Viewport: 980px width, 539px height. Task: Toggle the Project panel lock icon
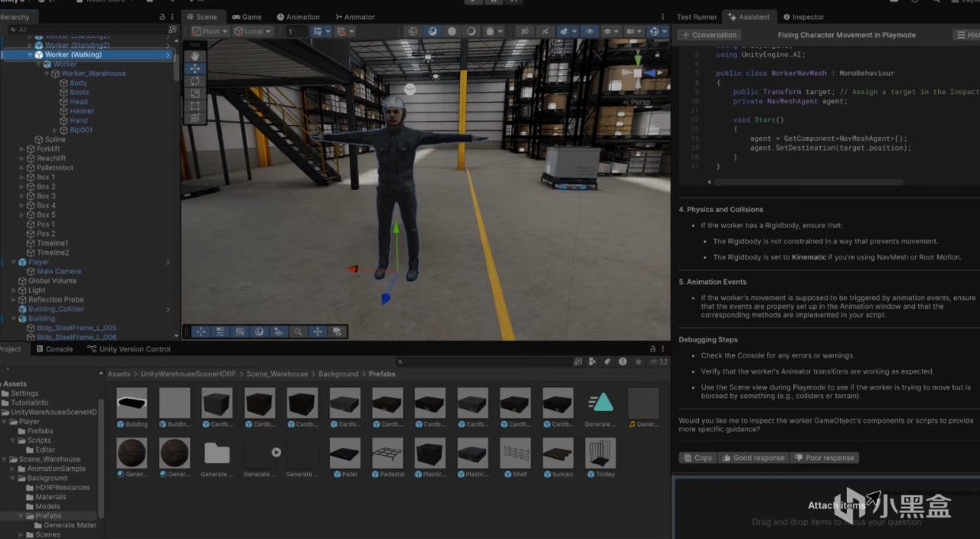(x=652, y=349)
